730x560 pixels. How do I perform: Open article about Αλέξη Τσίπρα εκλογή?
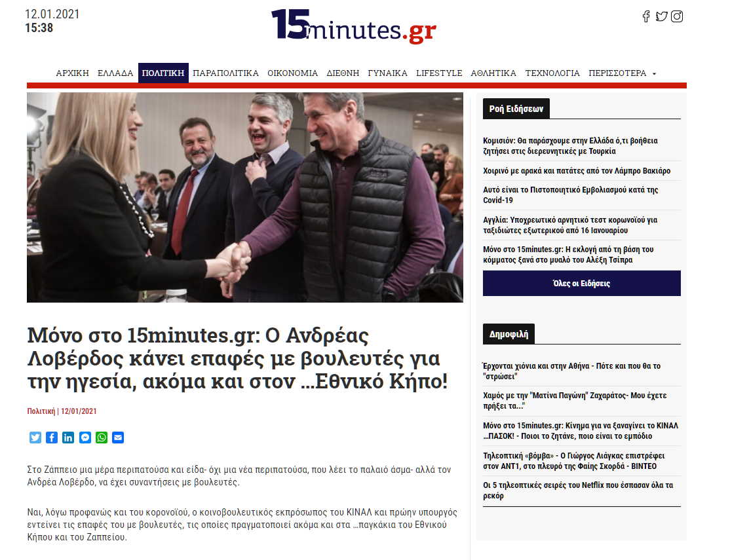point(568,255)
